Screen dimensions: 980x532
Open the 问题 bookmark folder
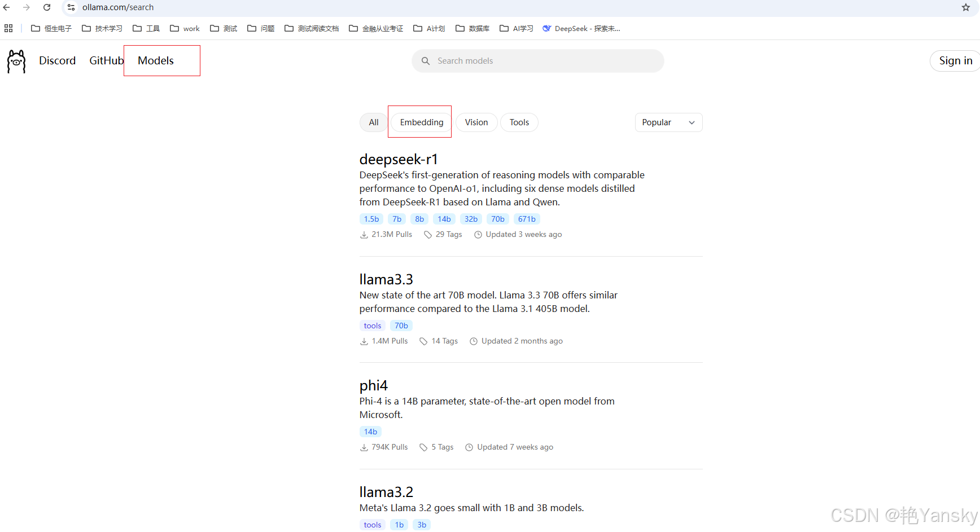(x=261, y=28)
